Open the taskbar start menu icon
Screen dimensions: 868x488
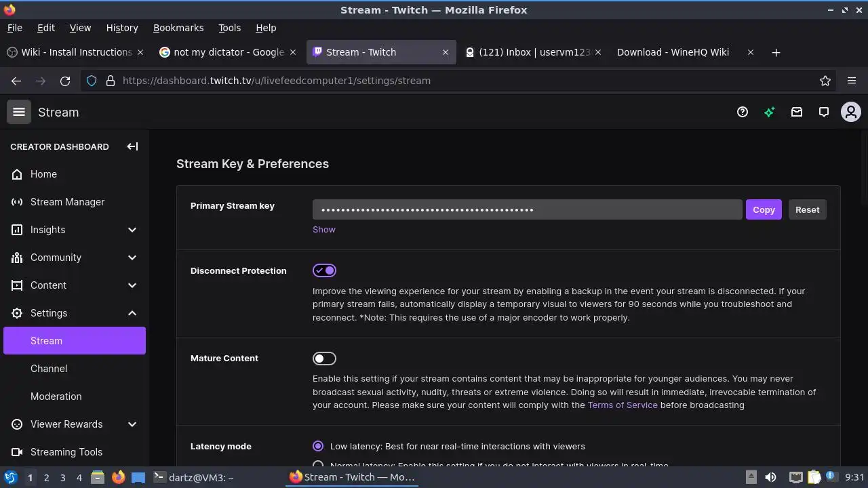pos(10,477)
